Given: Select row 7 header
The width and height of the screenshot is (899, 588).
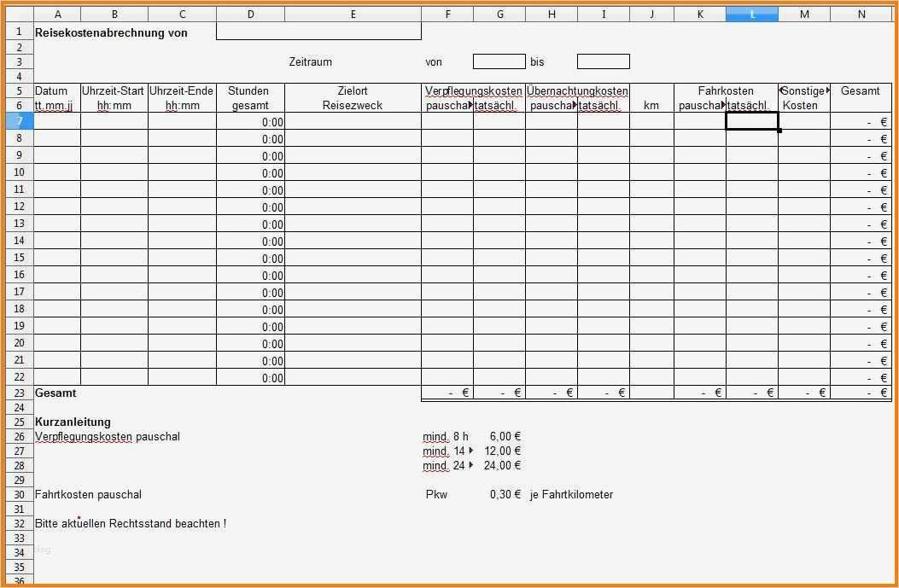Looking at the screenshot, I should pos(20,121).
